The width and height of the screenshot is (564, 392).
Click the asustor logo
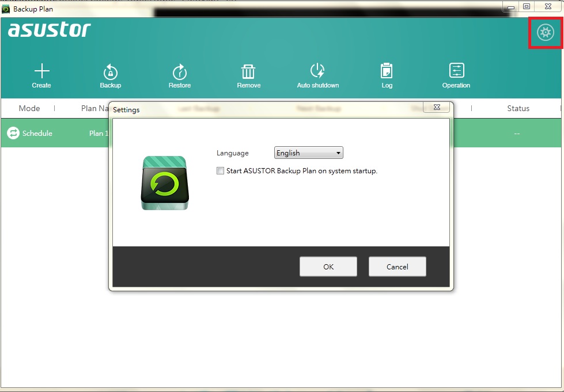pos(50,29)
